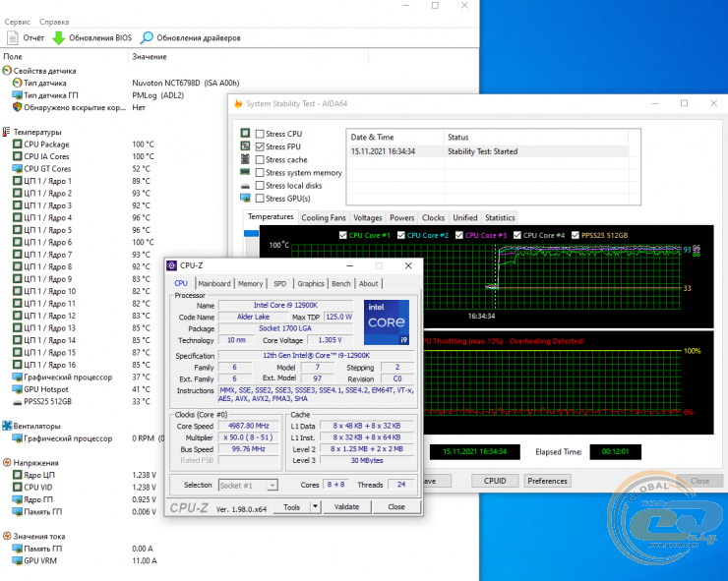
Task: Click the CPU-Z title bar icon
Action: point(172,265)
